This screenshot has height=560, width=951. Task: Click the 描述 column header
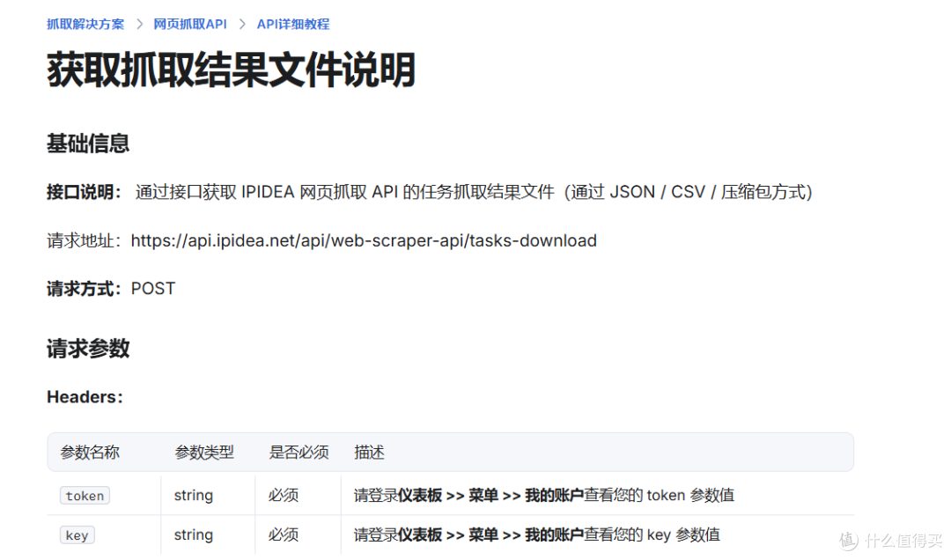[x=369, y=453]
